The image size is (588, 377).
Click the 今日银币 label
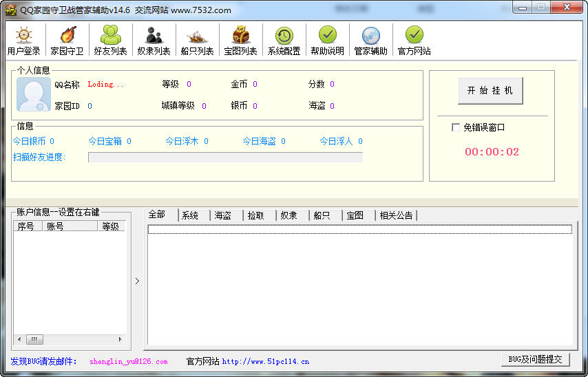point(29,141)
